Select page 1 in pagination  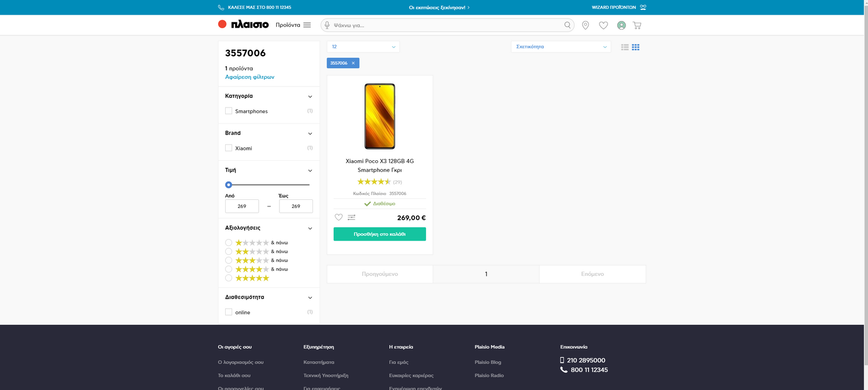coord(486,274)
